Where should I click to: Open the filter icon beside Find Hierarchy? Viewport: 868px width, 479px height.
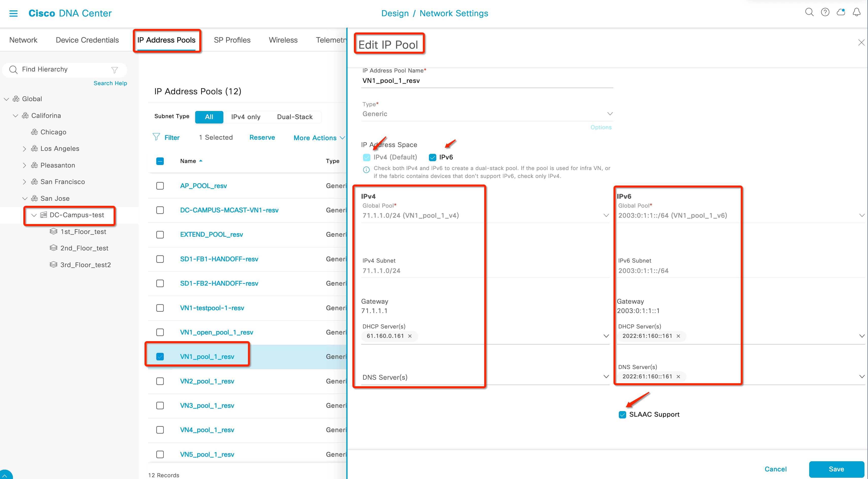pyautogui.click(x=114, y=70)
